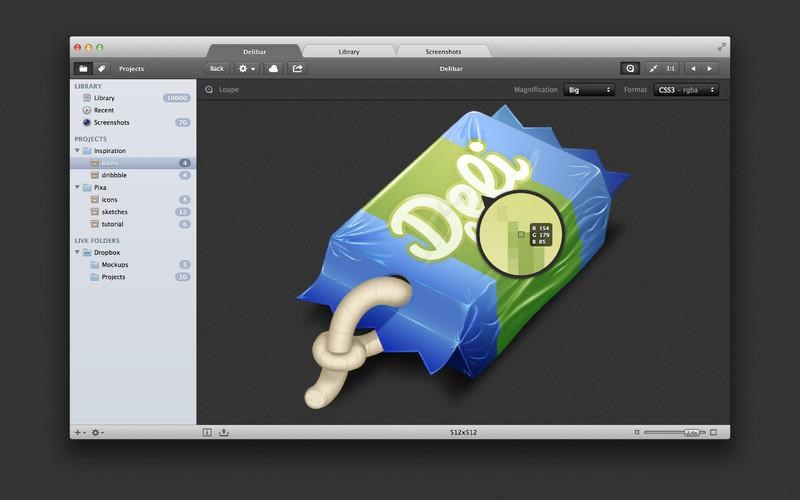The image size is (800, 500).
Task: Switch sidebar to the folder projects view
Action: (83, 69)
